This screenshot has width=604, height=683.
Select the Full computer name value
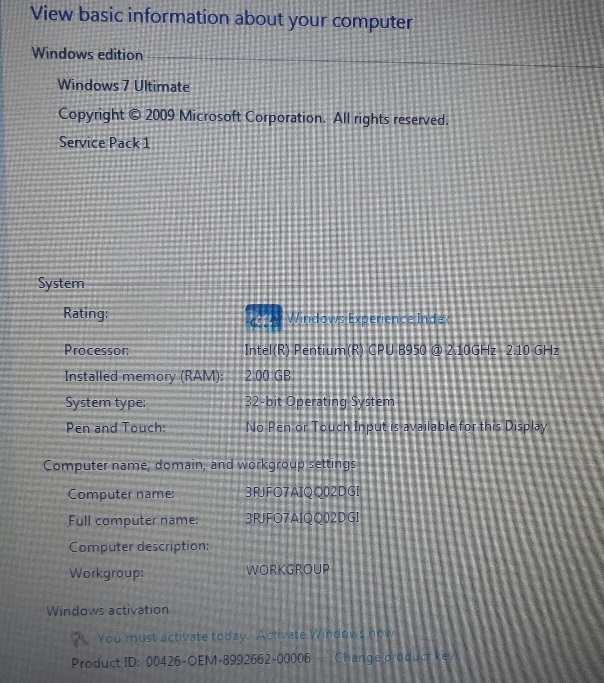303,518
